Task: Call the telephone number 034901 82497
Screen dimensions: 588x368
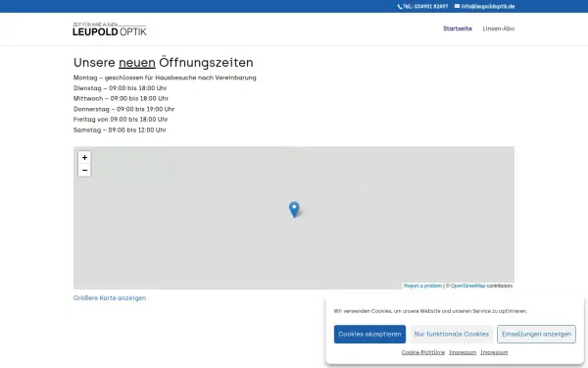Action: (x=425, y=7)
